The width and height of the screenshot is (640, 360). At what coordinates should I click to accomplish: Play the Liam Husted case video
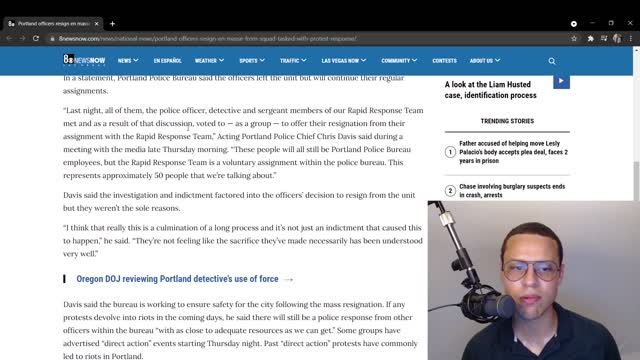561,81
